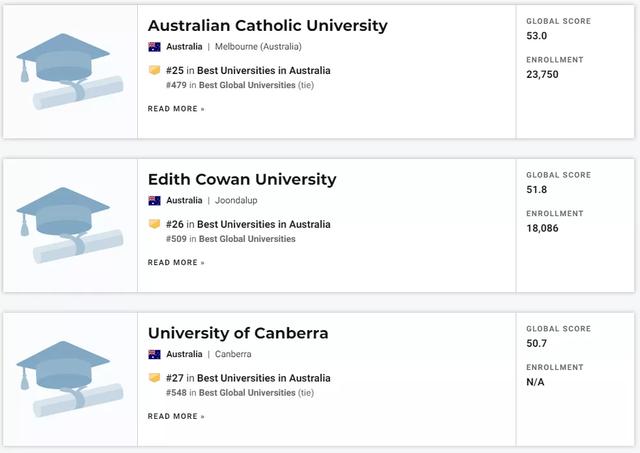Click the #25 ranking badge icon
The image size is (640, 453).
pos(154,71)
